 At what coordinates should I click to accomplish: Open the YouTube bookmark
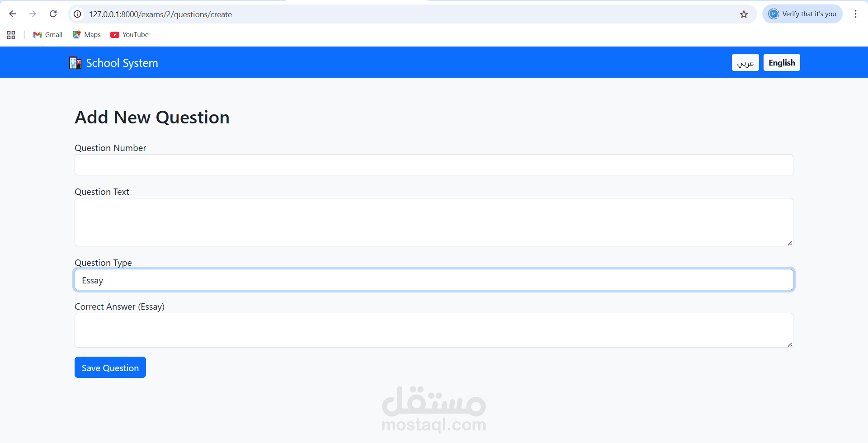point(130,35)
